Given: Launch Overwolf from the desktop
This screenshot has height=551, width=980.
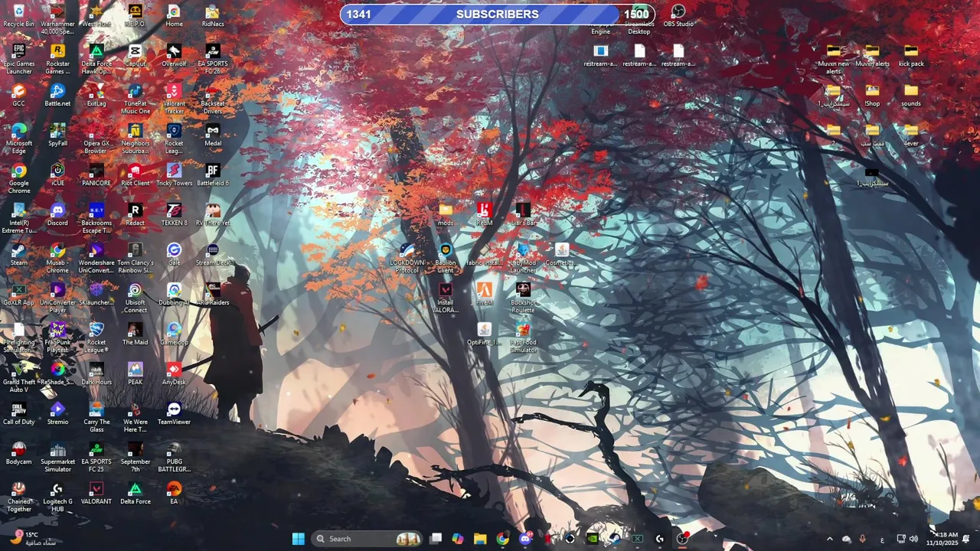Looking at the screenshot, I should click(174, 55).
